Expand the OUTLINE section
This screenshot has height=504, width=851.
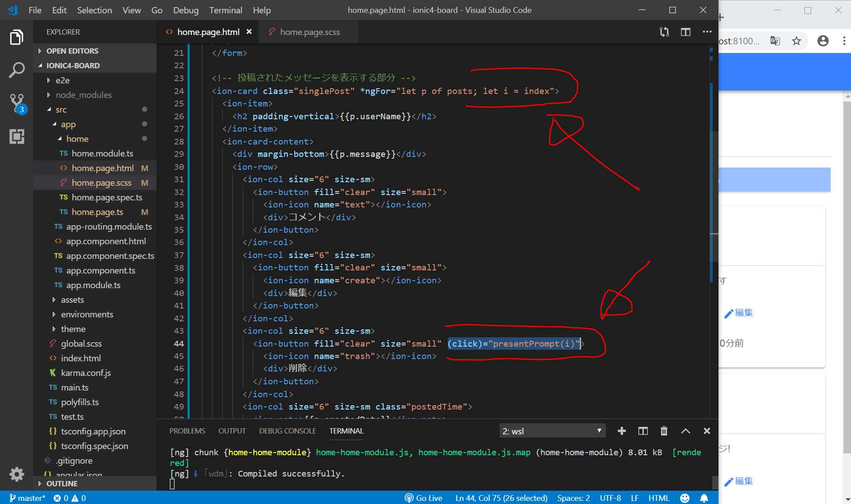(62, 484)
